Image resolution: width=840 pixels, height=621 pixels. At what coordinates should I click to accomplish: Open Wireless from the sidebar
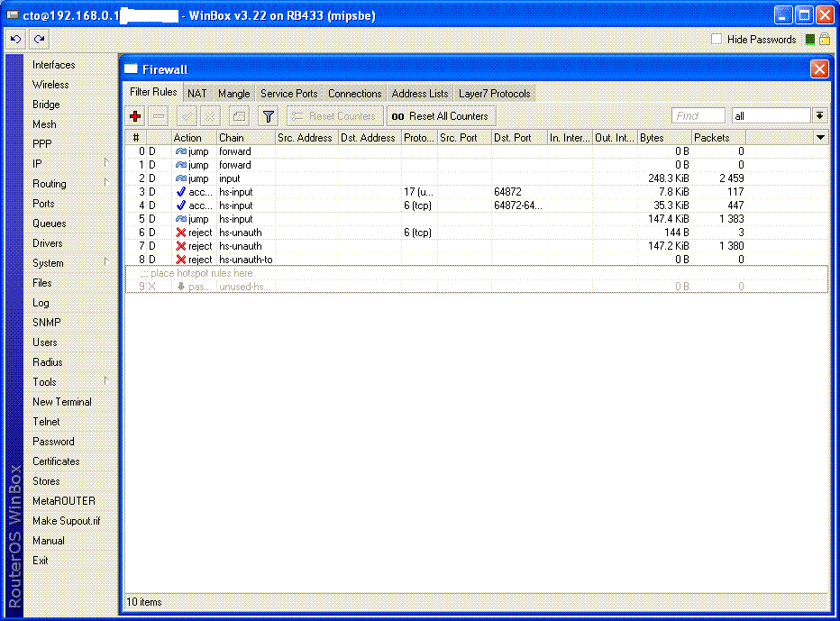coord(50,85)
